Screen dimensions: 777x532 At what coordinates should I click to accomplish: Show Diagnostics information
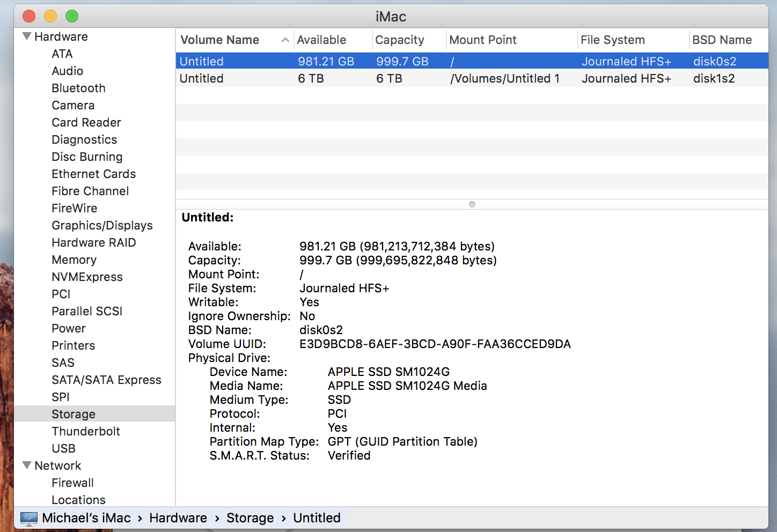[84, 139]
